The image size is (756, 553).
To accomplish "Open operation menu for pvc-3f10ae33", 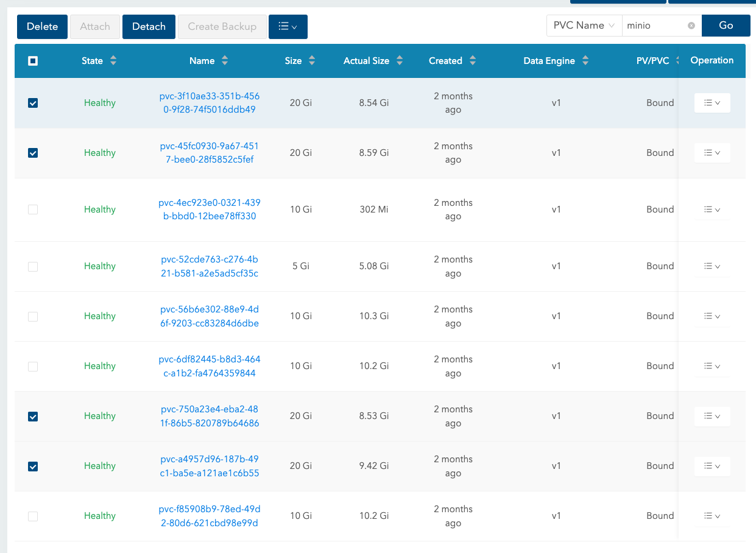I will (x=712, y=103).
